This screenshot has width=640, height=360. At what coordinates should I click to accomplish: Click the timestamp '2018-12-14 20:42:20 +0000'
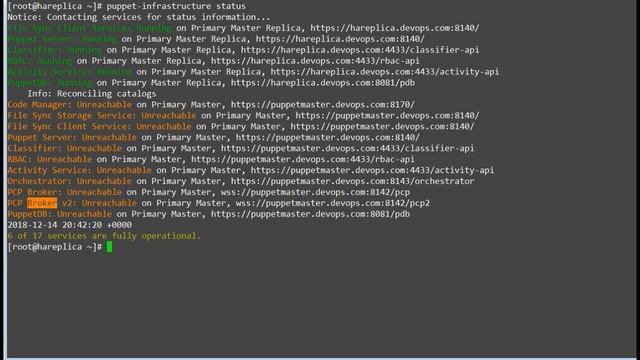(x=69, y=225)
